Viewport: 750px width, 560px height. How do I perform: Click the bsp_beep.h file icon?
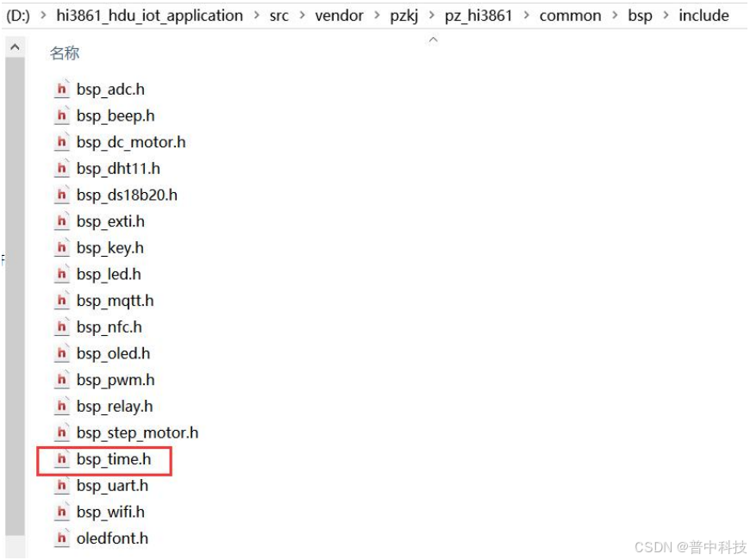click(62, 115)
